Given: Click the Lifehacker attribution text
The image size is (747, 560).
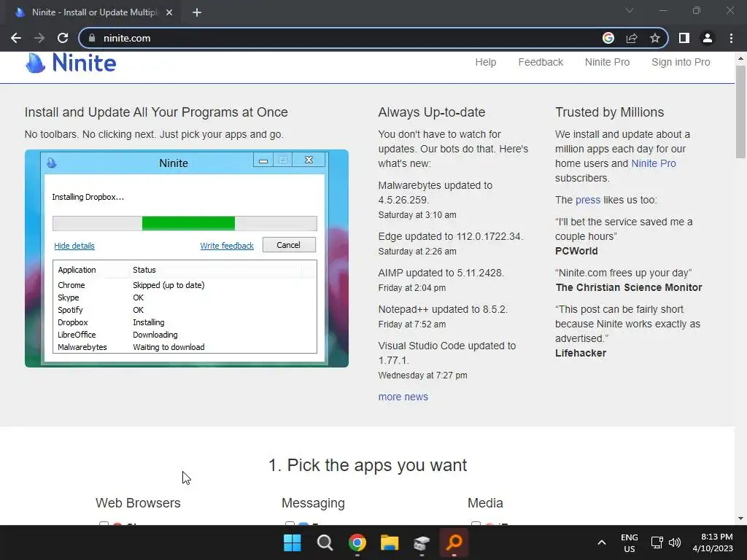Looking at the screenshot, I should (580, 353).
